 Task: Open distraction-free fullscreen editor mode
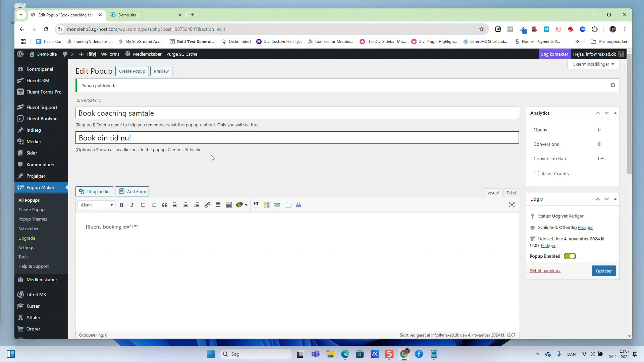[512, 205]
